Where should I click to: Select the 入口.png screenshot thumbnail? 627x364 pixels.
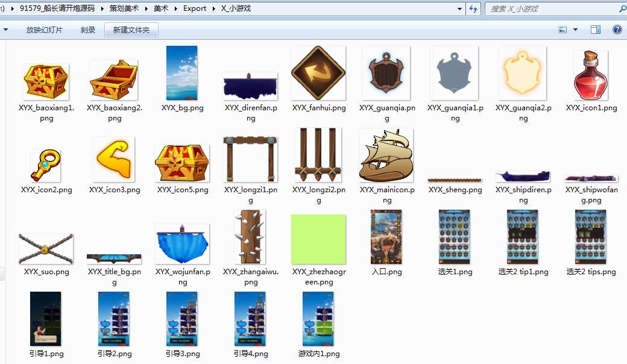click(x=386, y=237)
